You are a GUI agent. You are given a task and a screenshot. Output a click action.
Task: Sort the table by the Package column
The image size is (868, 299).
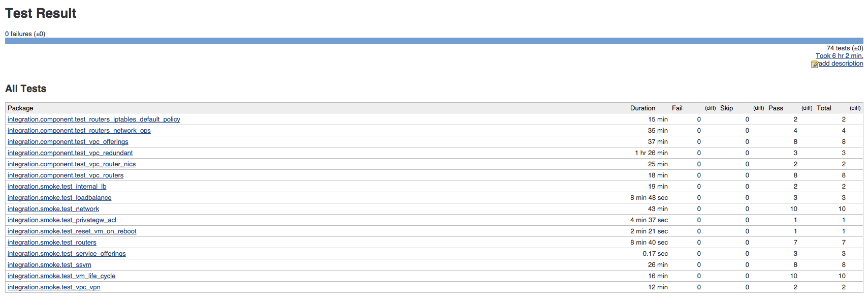(x=20, y=108)
